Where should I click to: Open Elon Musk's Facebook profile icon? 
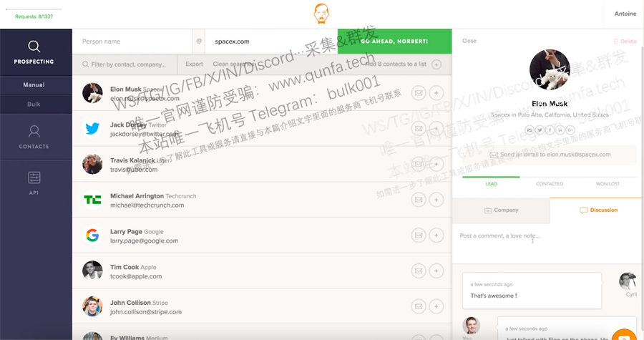(550, 130)
